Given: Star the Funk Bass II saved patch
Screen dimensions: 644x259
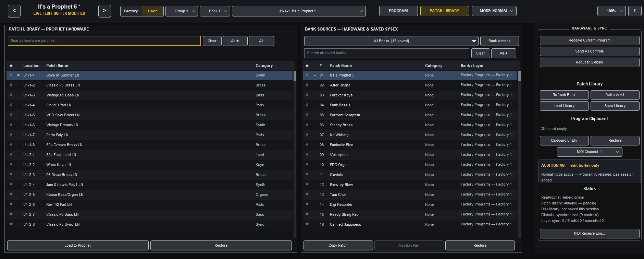Looking at the screenshot, I should [x=307, y=105].
